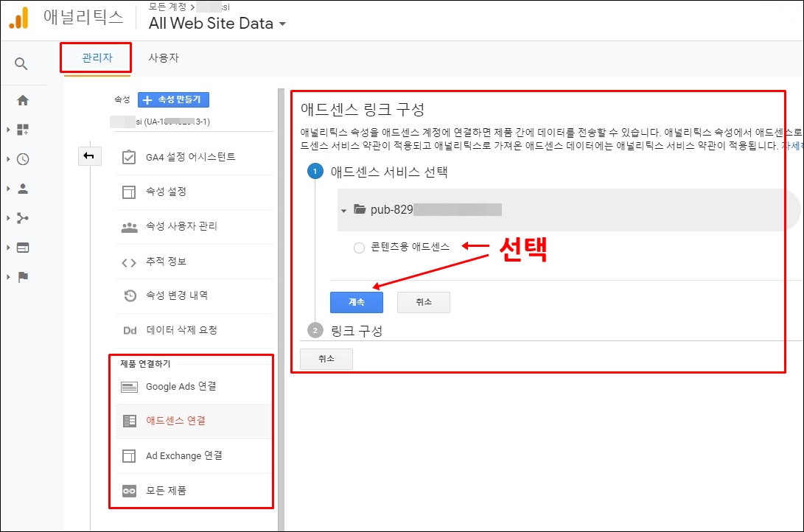Click the 자세히 link in description

click(x=792, y=146)
